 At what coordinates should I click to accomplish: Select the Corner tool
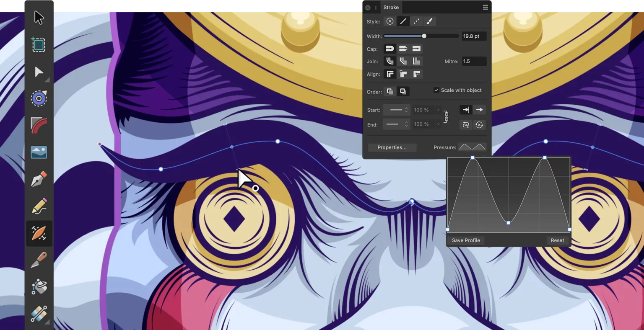point(39,125)
